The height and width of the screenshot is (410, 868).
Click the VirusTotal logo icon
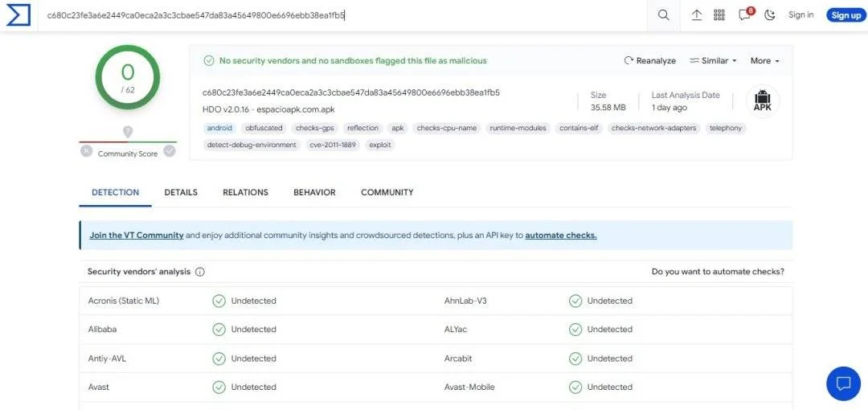[18, 15]
